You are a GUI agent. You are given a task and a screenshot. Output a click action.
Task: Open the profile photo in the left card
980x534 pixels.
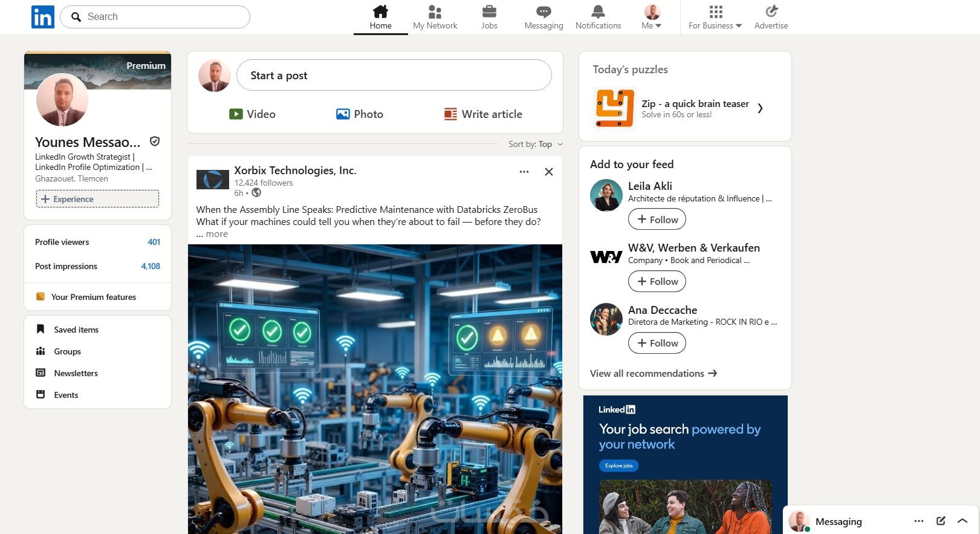click(62, 100)
